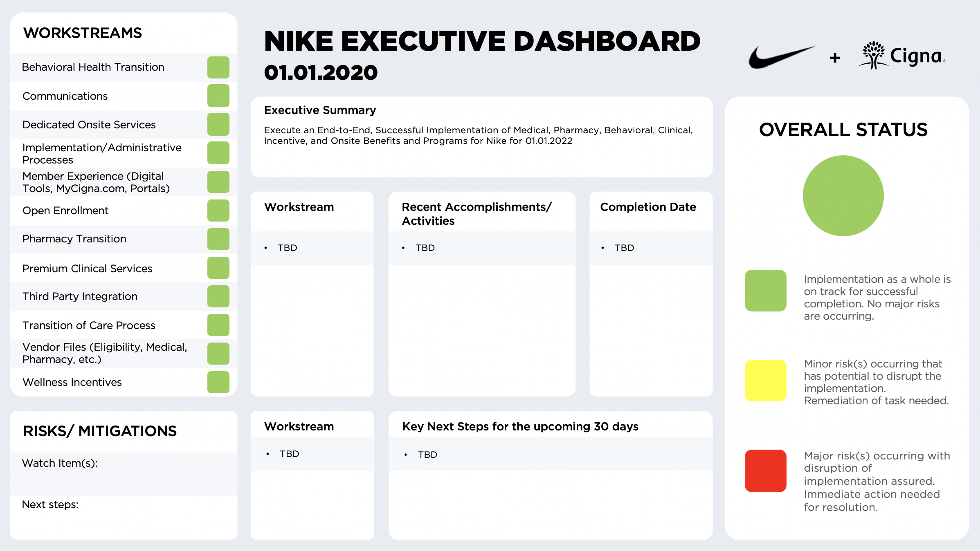This screenshot has height=551, width=980.
Task: Select the green legend square for on track
Action: (x=765, y=291)
